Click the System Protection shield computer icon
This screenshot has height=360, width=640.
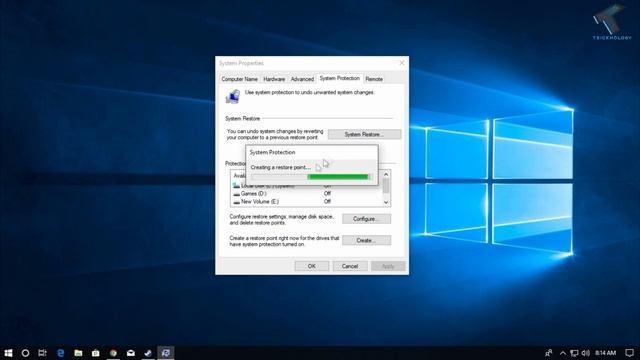233,97
